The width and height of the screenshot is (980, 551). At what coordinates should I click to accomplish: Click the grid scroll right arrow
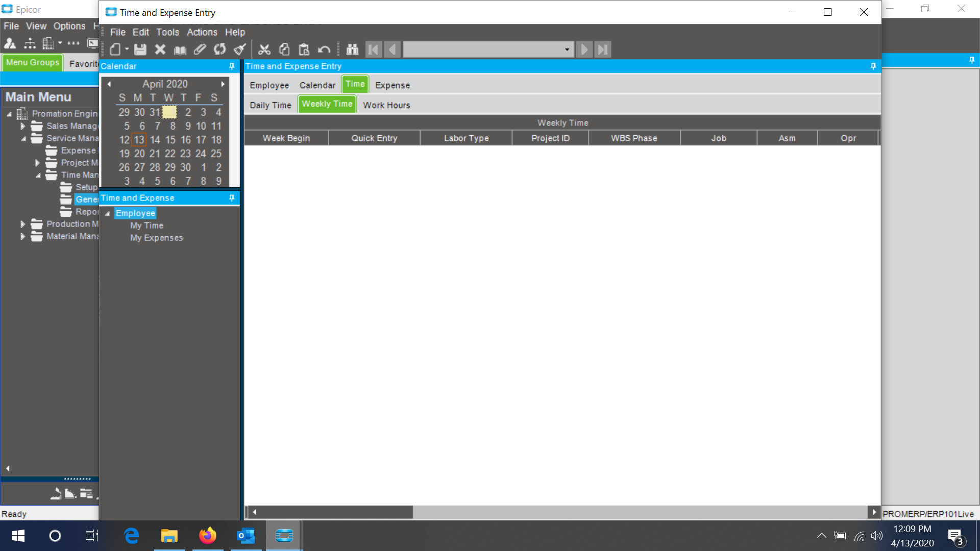(x=874, y=512)
